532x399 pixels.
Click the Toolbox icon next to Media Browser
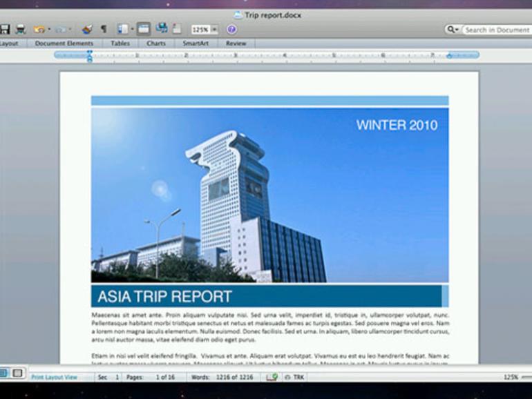144,29
